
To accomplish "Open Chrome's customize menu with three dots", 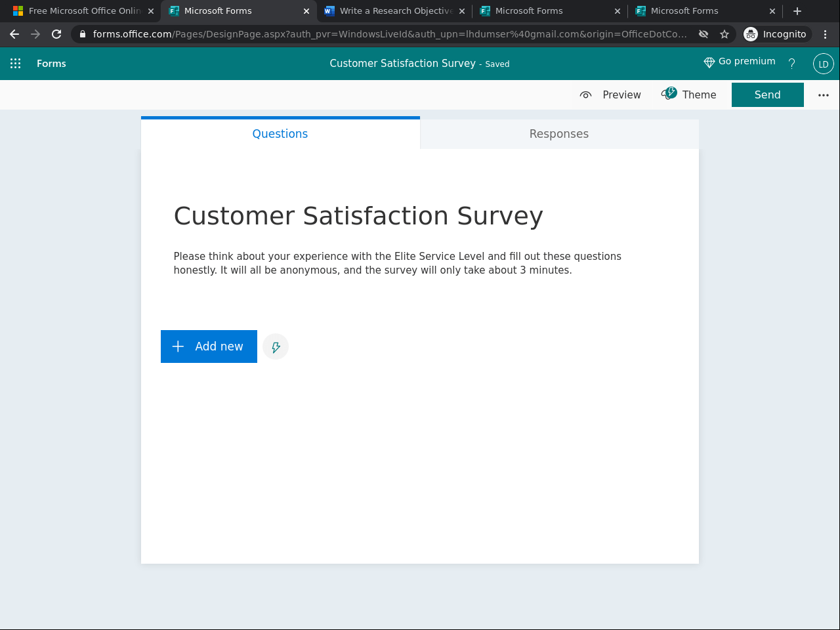I will [x=824, y=33].
